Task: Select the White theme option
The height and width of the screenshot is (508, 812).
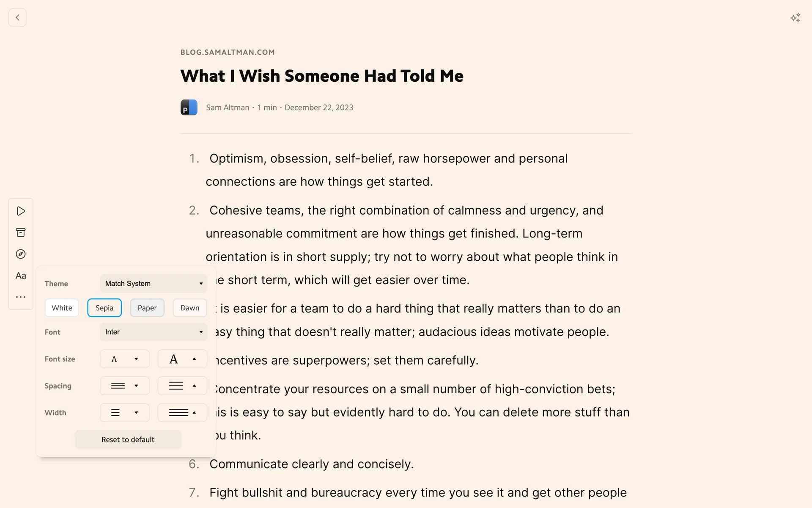Action: click(62, 308)
